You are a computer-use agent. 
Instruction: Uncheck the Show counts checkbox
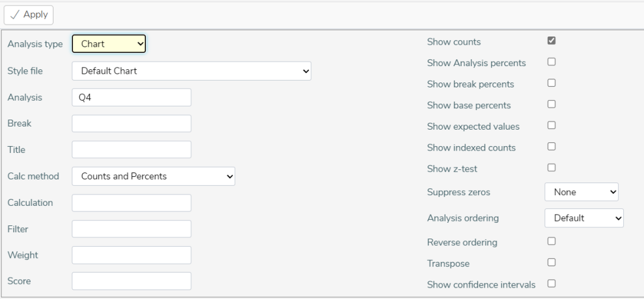click(x=552, y=41)
